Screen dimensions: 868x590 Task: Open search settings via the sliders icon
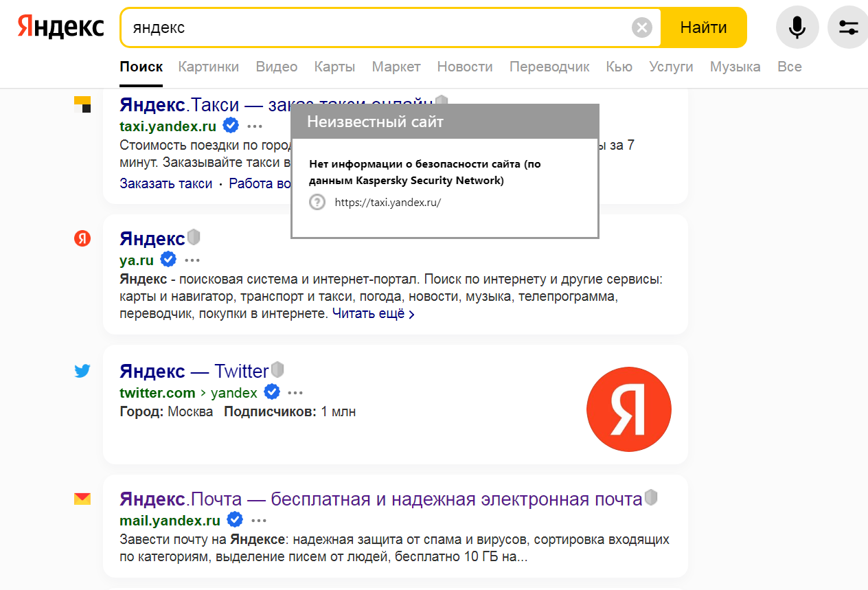tap(849, 27)
